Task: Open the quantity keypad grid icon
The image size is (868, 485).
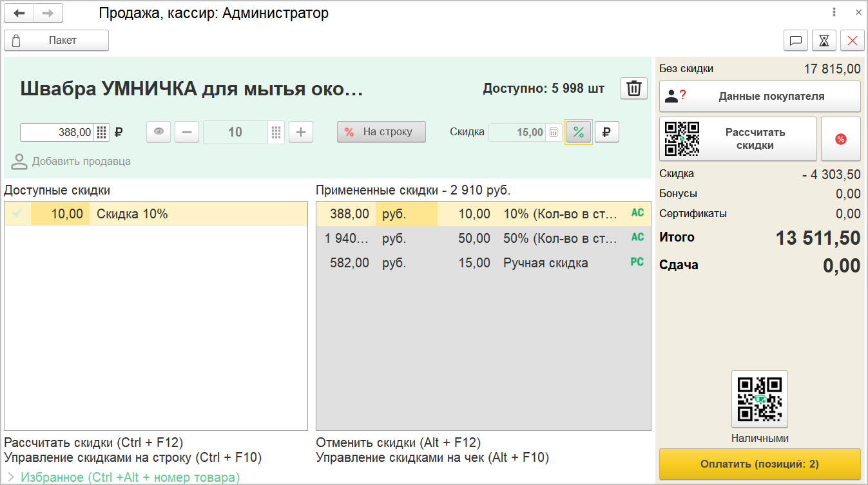Action: pos(276,133)
